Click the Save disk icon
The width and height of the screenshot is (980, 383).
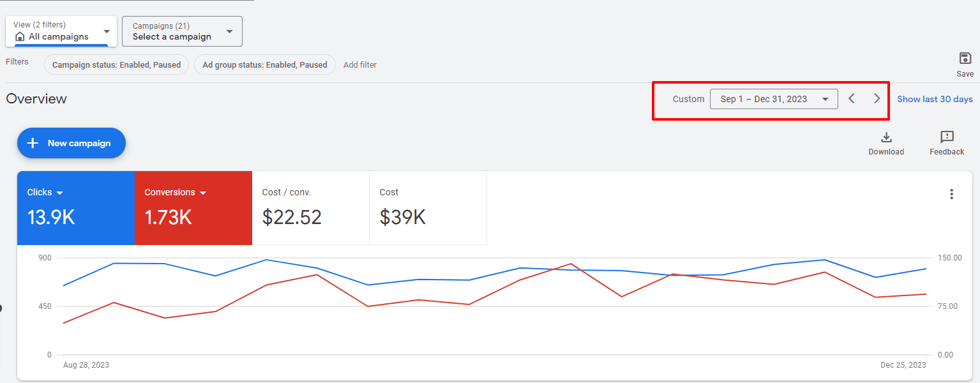click(965, 59)
